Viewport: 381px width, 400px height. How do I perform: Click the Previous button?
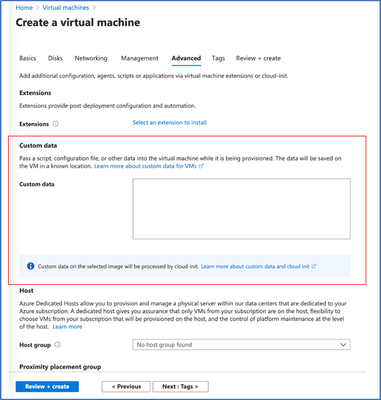pos(126,387)
